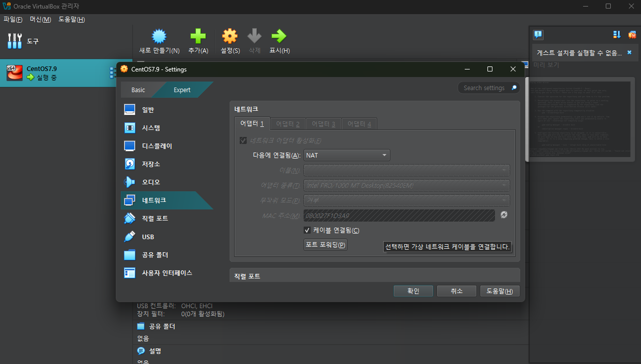Click the 새로 만들기 (New) toolbar icon

(x=159, y=36)
